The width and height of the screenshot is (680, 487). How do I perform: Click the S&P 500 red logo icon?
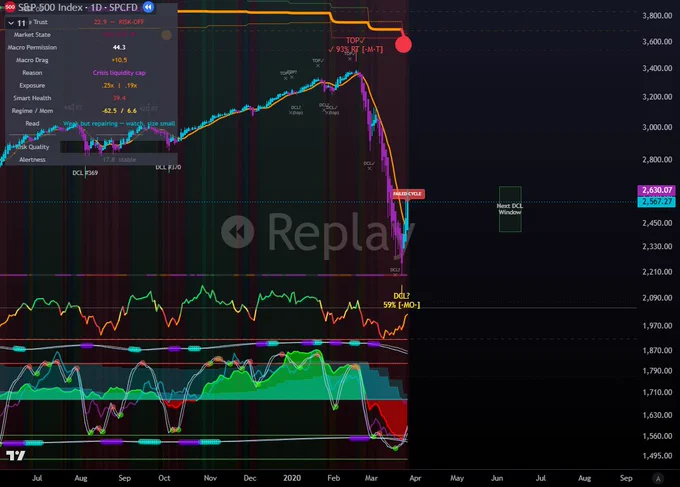pos(10,7)
